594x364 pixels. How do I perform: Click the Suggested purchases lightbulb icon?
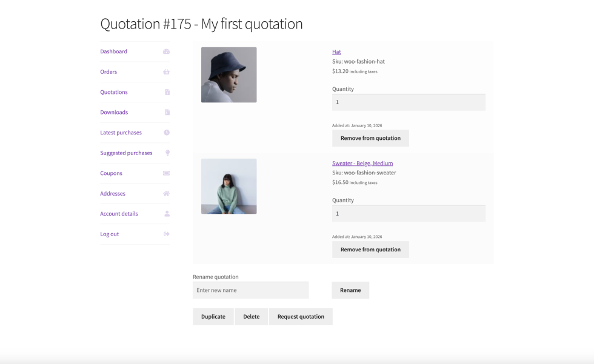pos(167,153)
